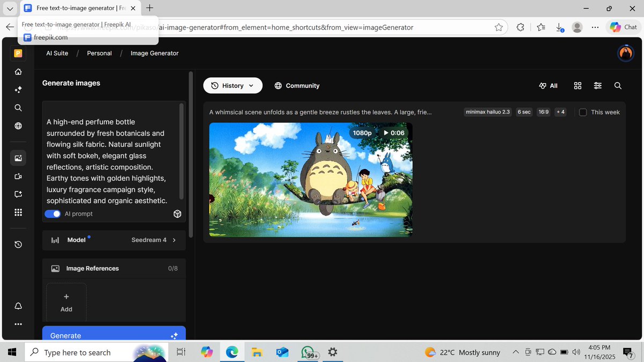The width and height of the screenshot is (644, 362).
Task: Switch to grid view layout icon
Action: (577, 86)
